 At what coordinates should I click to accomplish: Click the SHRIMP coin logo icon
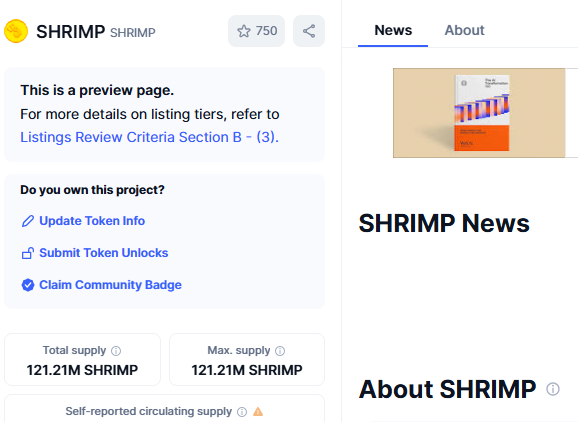pos(16,31)
